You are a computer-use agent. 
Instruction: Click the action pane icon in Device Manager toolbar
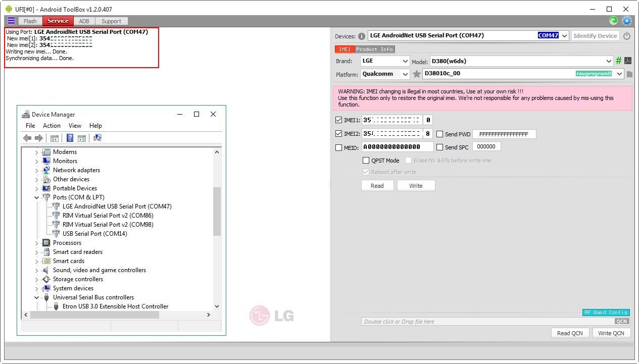82,138
